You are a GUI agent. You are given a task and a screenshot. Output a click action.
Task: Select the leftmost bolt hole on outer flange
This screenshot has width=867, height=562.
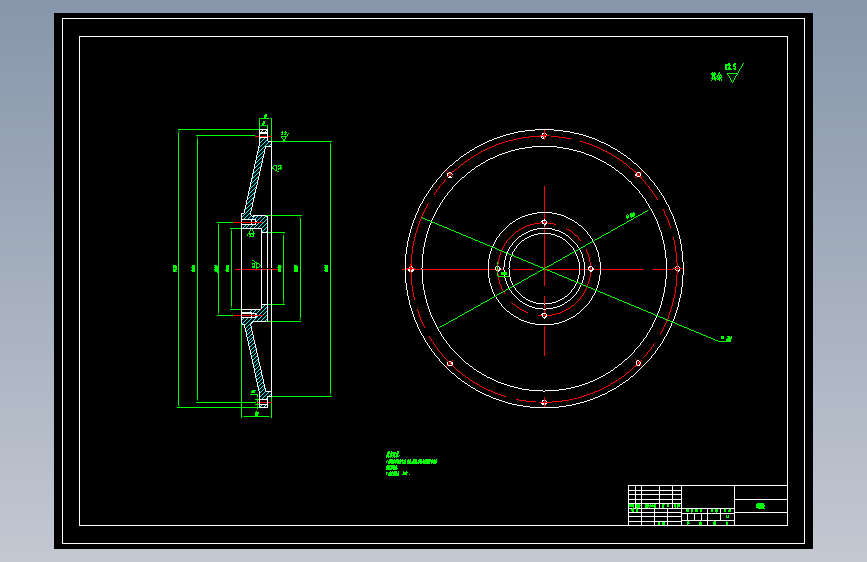point(411,269)
